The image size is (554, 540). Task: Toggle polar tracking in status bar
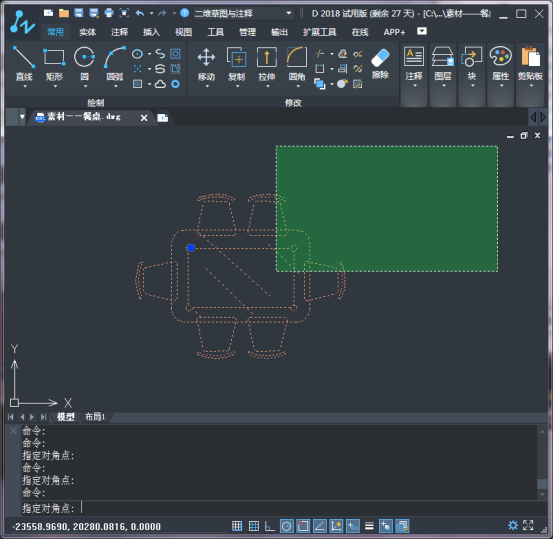287,526
